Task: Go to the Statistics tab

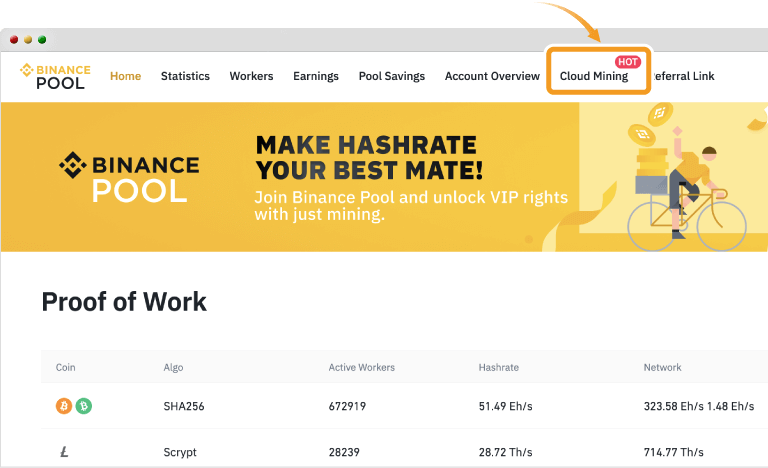Action: (185, 76)
